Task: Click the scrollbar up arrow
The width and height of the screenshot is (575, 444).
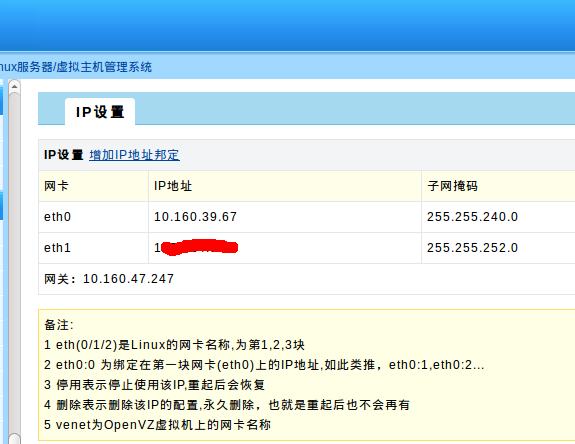Action: 14,87
